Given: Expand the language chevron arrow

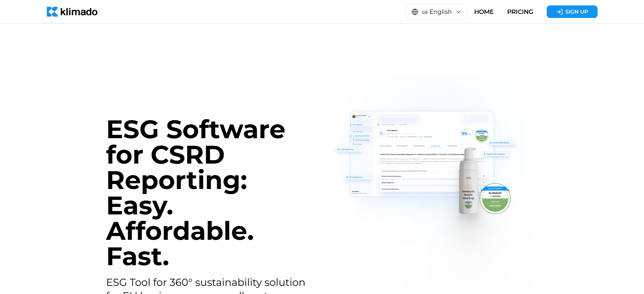Looking at the screenshot, I should click(x=459, y=12).
